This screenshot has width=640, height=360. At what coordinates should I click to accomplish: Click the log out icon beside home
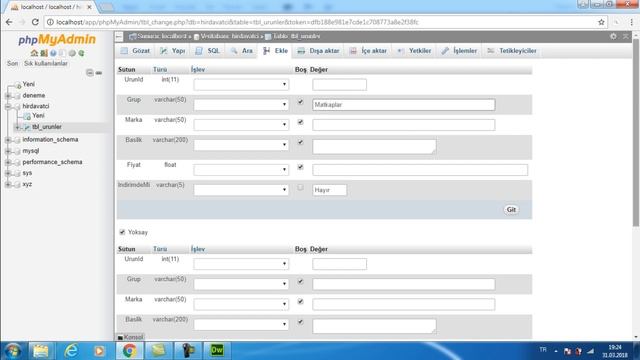[x=44, y=53]
